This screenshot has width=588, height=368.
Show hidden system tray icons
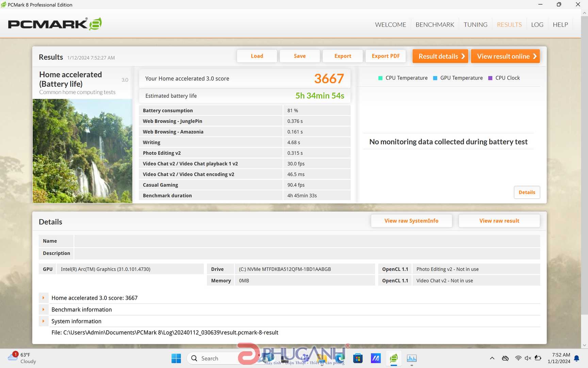click(492, 358)
